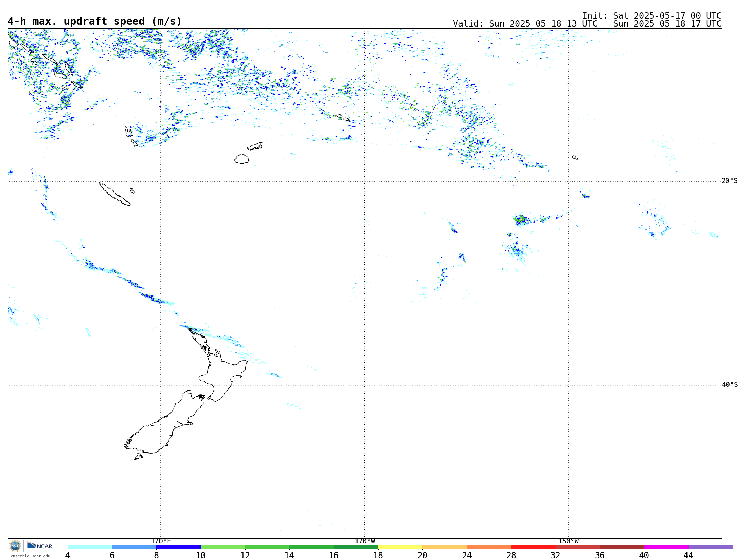Open the ensemble.ucar.edu link text
The width and height of the screenshot is (744, 560).
tap(30, 556)
